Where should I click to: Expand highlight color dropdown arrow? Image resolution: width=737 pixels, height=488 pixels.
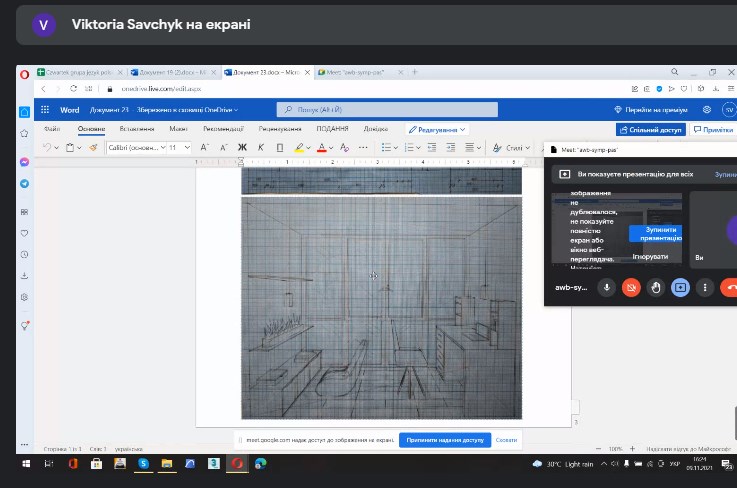click(x=308, y=148)
